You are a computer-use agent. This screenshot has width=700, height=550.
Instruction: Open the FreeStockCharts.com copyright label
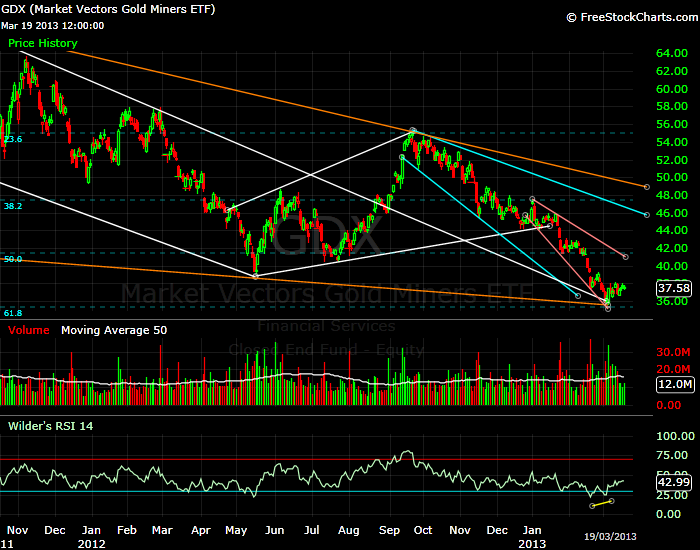[632, 17]
